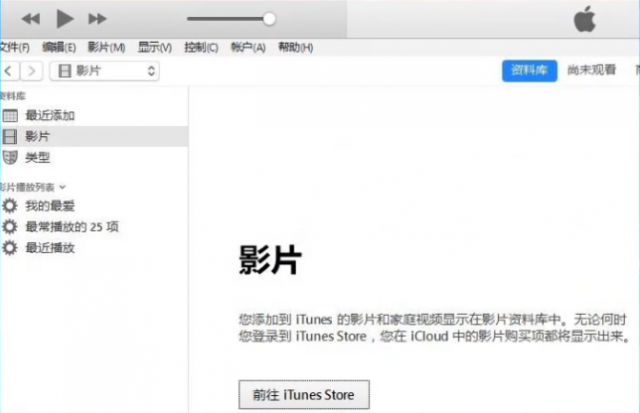The image size is (640, 413).
Task: Click the 影片 filmstrip sidebar icon
Action: point(10,136)
